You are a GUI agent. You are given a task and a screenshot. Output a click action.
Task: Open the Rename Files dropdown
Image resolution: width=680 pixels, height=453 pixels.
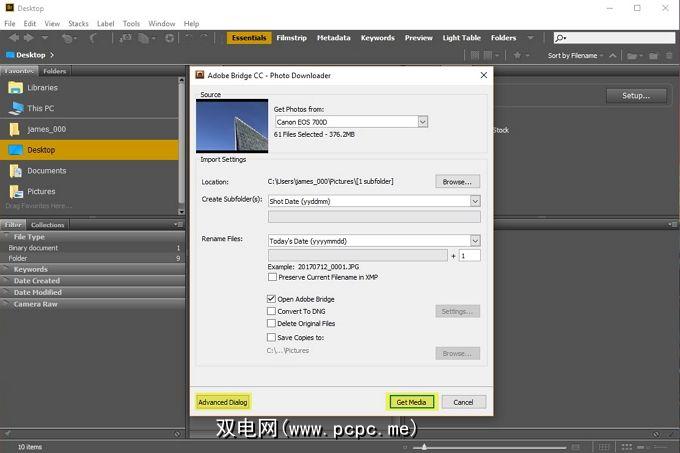475,241
